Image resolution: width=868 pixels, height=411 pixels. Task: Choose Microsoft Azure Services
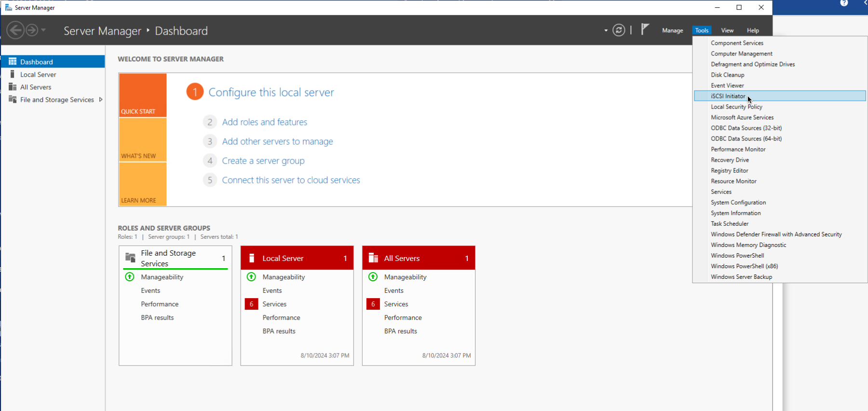coord(780,117)
